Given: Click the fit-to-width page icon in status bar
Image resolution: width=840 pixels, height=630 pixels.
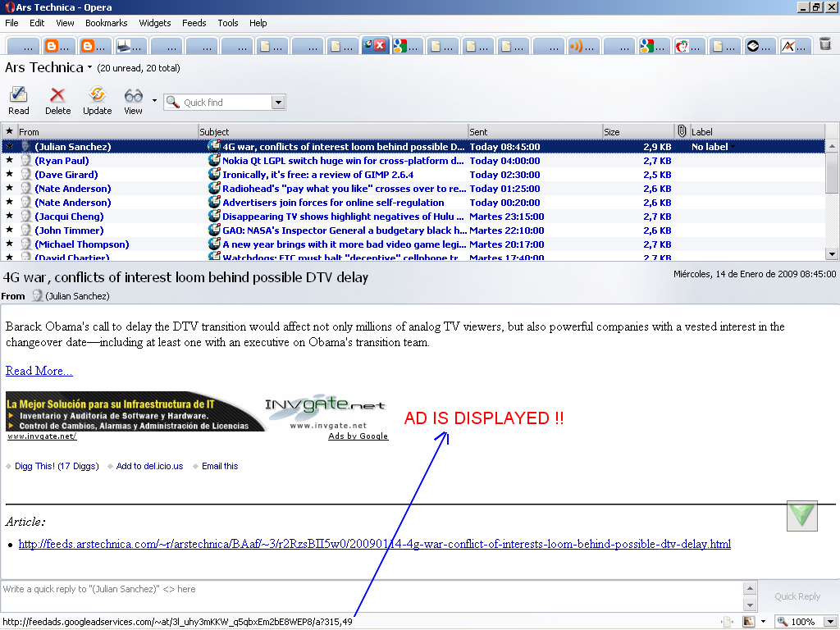Looking at the screenshot, I should 727,622.
